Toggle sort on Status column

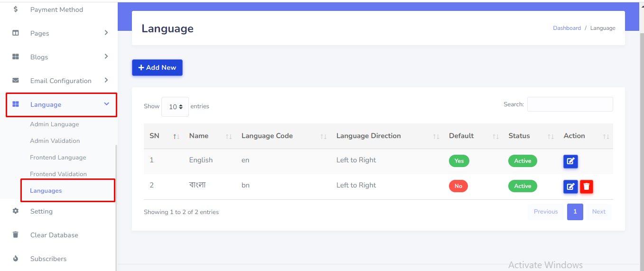tap(551, 136)
